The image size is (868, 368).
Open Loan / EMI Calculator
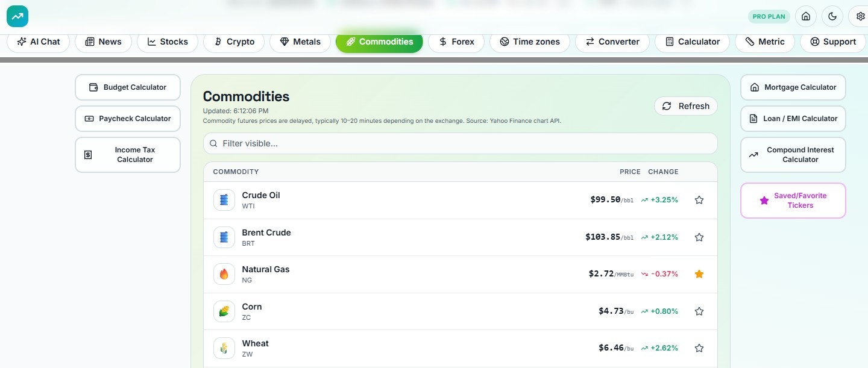pyautogui.click(x=793, y=119)
